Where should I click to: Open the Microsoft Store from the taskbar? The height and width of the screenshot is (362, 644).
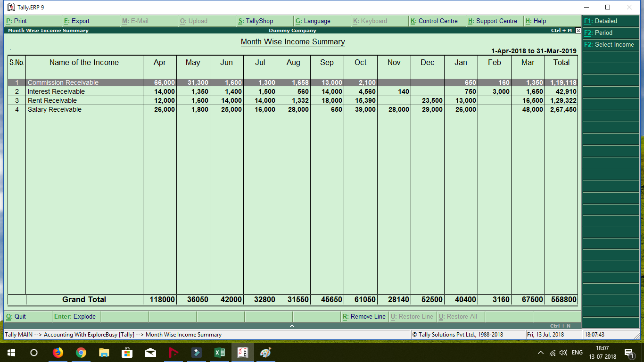point(127,352)
